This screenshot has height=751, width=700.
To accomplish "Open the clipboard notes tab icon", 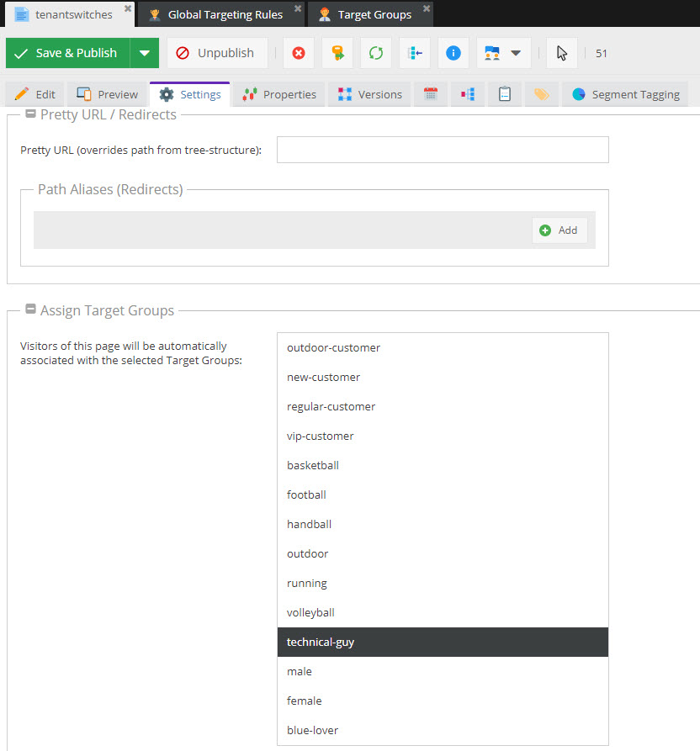I will pos(505,94).
